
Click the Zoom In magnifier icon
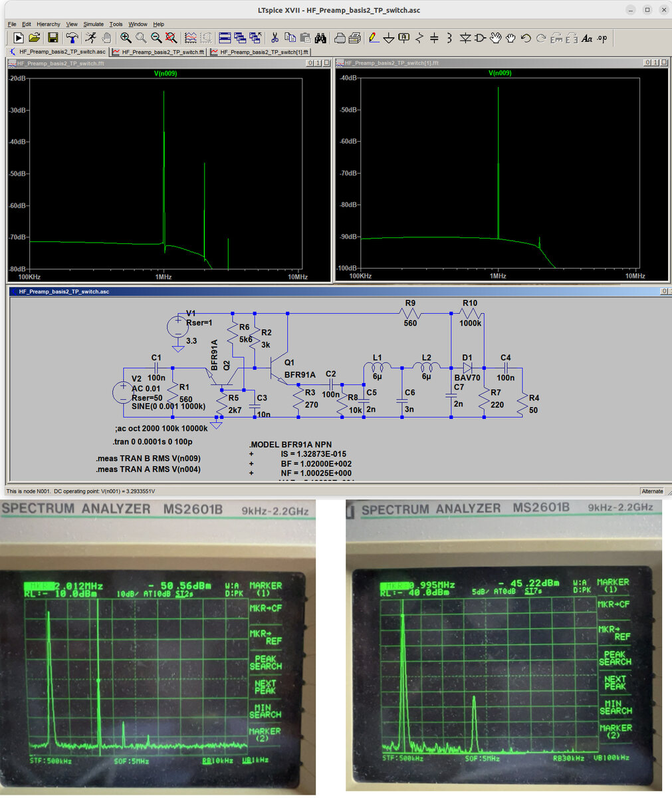pos(126,39)
